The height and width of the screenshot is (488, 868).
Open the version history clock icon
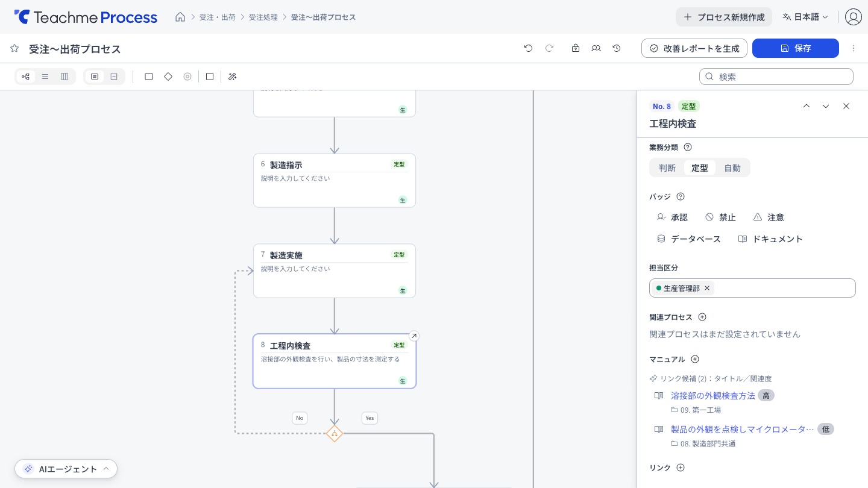pyautogui.click(x=617, y=48)
